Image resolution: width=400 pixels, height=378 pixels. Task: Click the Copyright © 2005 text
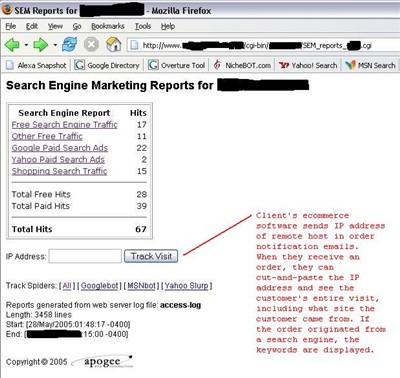[36, 362]
